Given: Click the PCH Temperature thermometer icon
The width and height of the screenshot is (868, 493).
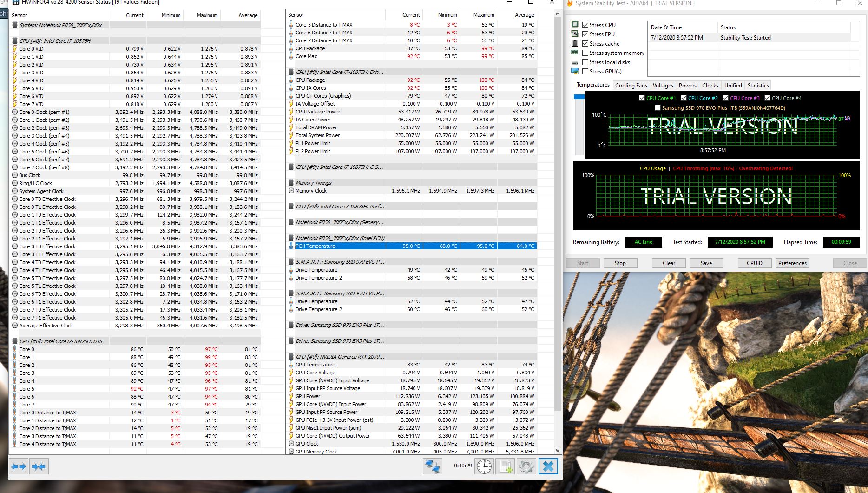Looking at the screenshot, I should pyautogui.click(x=291, y=246).
